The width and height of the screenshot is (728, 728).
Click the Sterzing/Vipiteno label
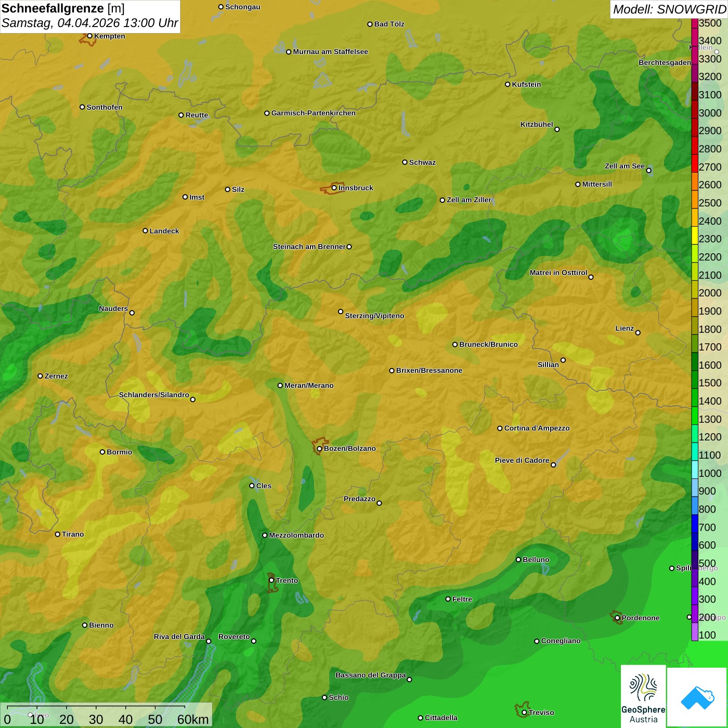(374, 316)
